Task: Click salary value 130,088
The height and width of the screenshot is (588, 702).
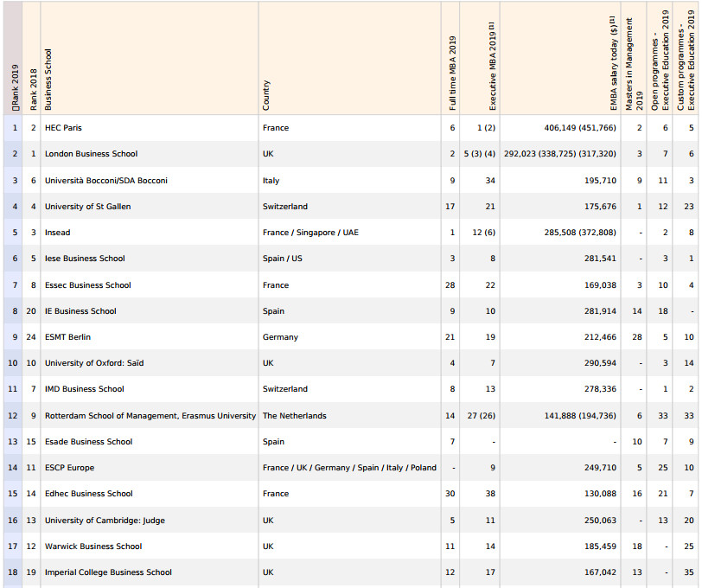Action: (x=600, y=494)
